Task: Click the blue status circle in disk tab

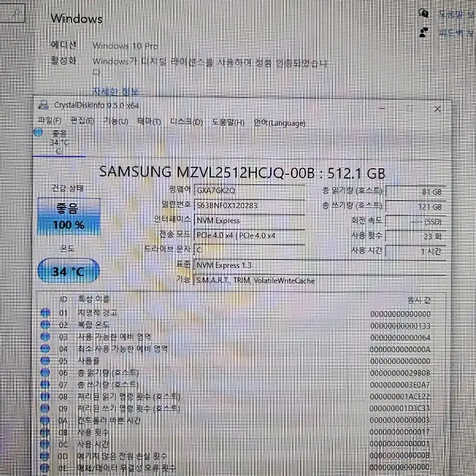Action: coord(38,132)
